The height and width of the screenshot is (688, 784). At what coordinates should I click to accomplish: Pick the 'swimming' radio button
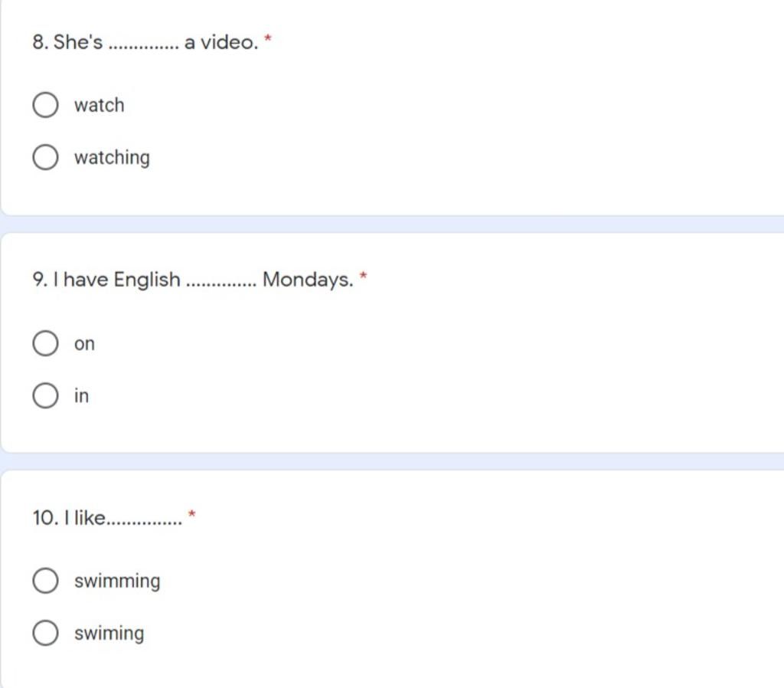(45, 581)
